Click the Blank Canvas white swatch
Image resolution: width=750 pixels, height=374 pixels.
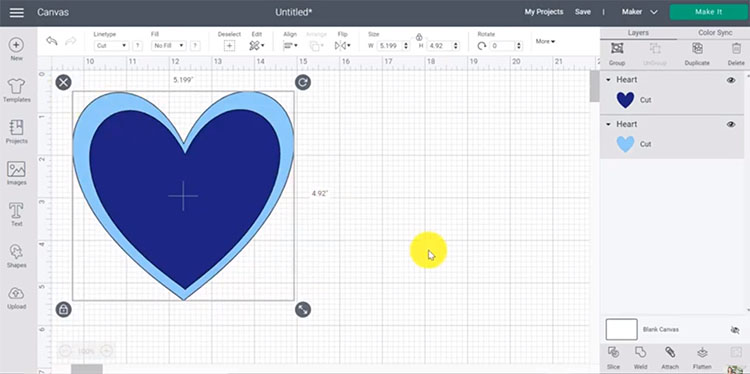coord(621,330)
